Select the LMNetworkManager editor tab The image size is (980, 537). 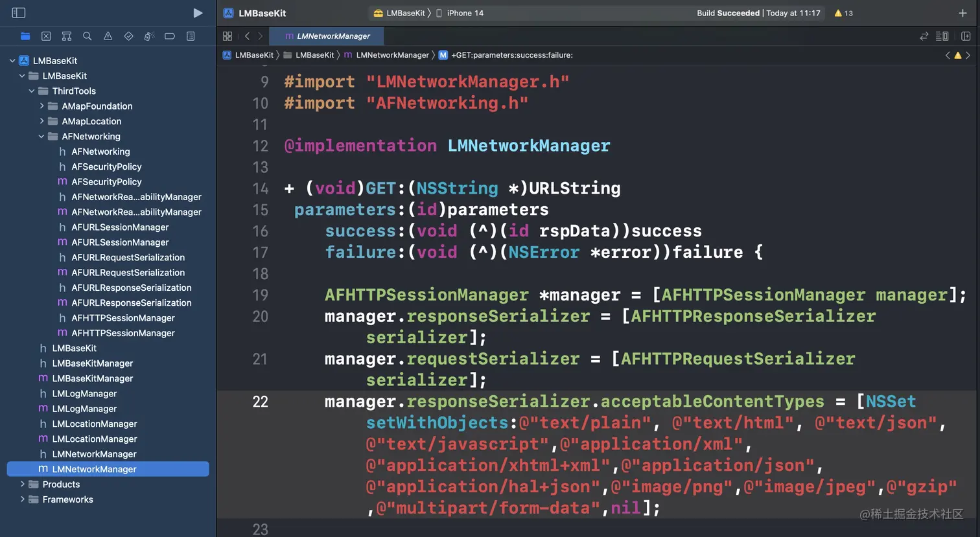pos(327,36)
